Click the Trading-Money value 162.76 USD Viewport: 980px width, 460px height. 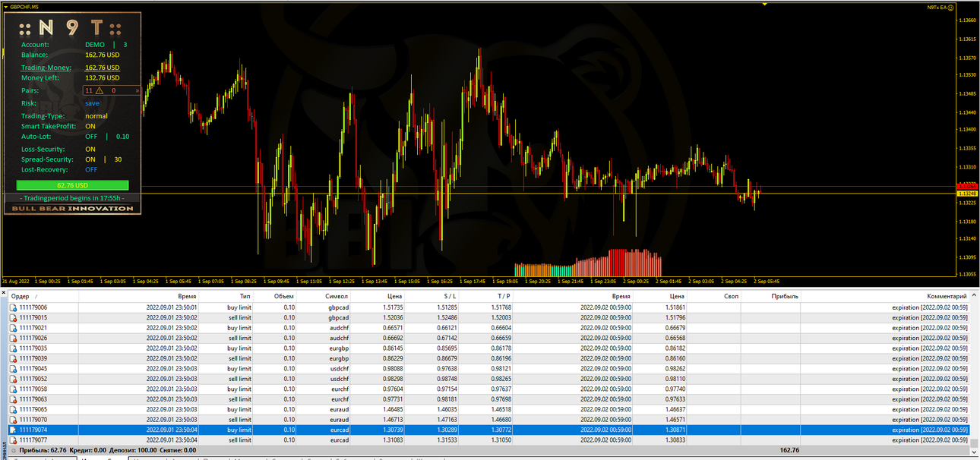click(102, 68)
